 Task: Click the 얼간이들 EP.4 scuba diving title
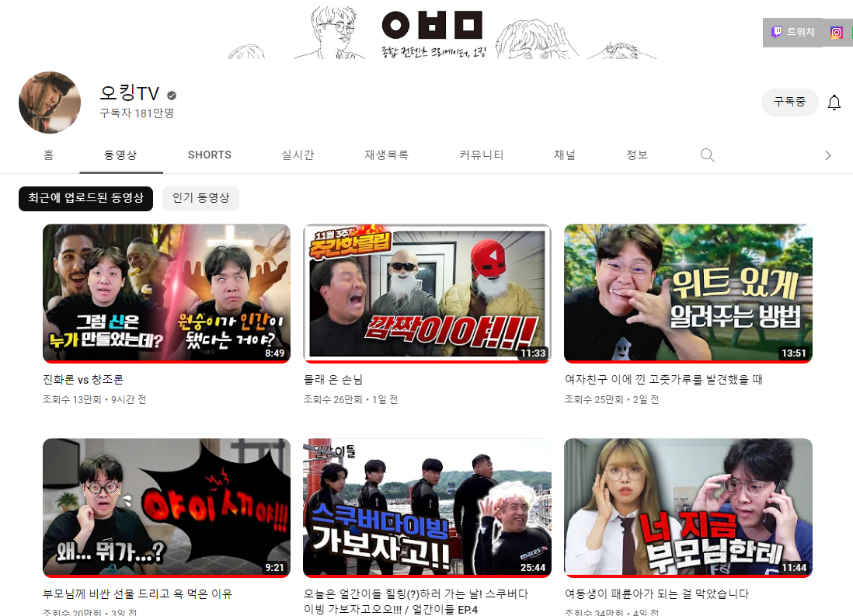416,601
